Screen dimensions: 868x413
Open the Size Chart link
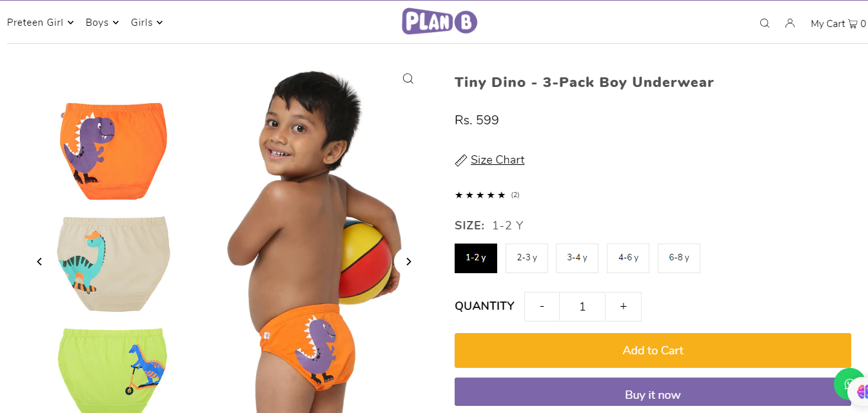click(497, 160)
